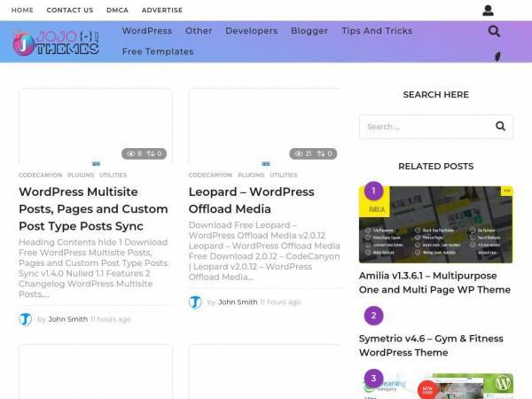Viewport: 532px width, 399px height.
Task: Open the WordPress menu
Action: coord(147,31)
